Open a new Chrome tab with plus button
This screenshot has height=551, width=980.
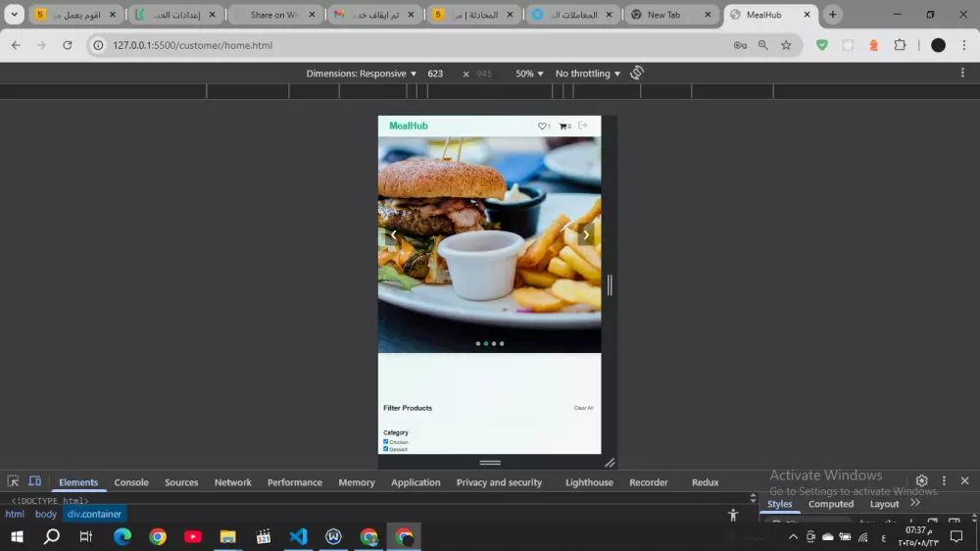point(832,15)
